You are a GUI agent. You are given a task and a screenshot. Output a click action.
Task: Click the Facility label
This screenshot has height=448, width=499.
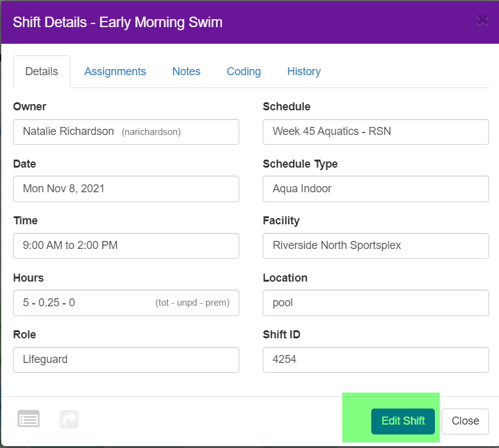tap(281, 221)
